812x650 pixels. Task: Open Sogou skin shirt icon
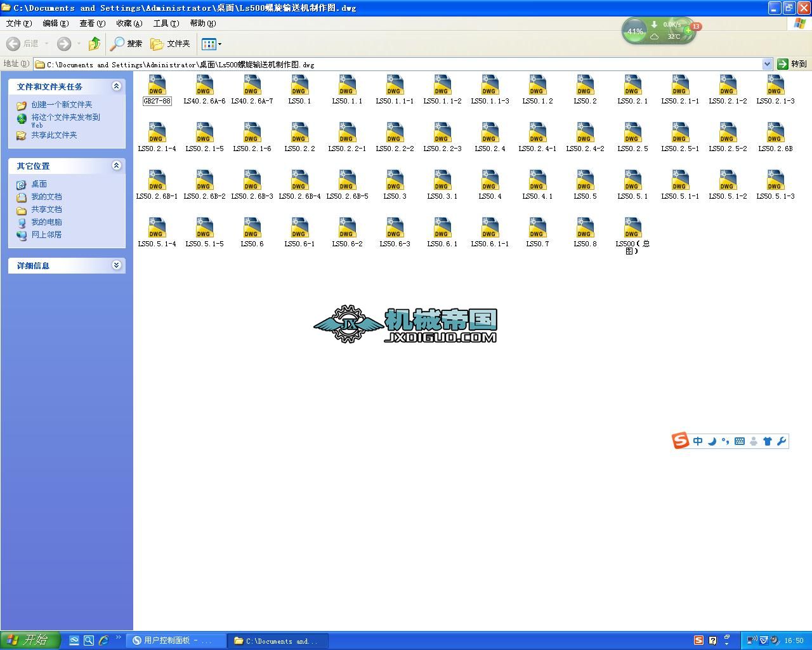tap(768, 441)
